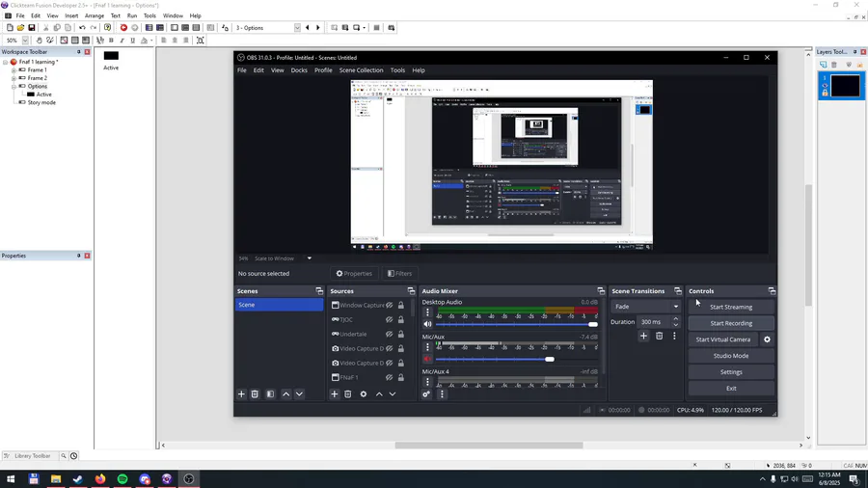This screenshot has width=868, height=488.
Task: Move source down with Sources down arrow
Action: coord(393,393)
